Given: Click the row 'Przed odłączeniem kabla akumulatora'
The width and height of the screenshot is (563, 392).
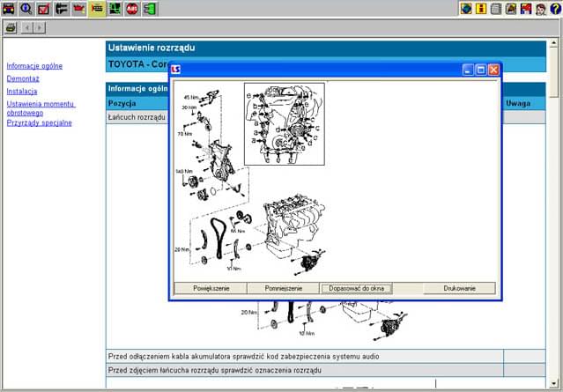Looking at the screenshot, I should 305,357.
